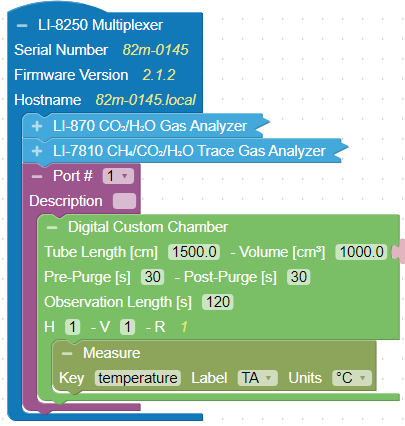The width and height of the screenshot is (405, 426).
Task: Edit the Key field containing temperature
Action: (138, 378)
